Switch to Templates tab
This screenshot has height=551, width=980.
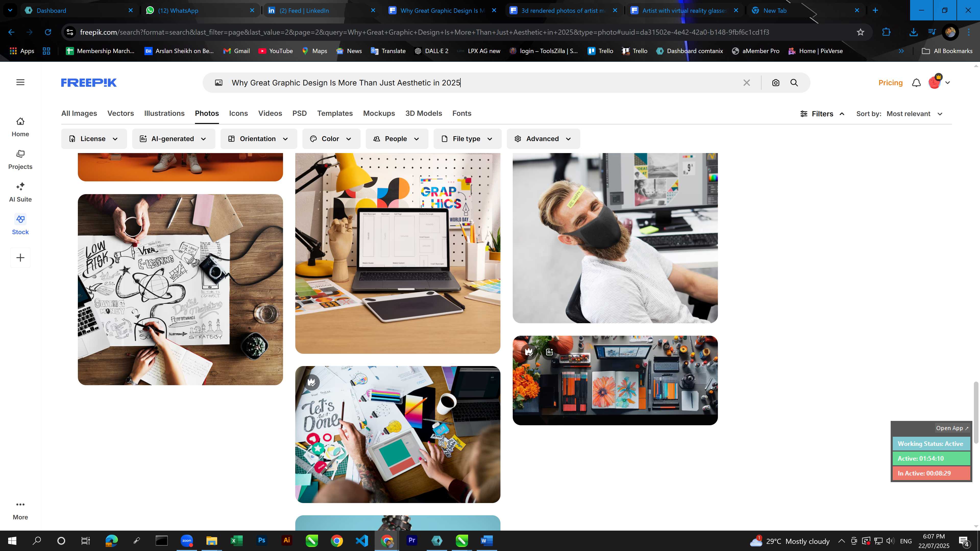(x=335, y=113)
